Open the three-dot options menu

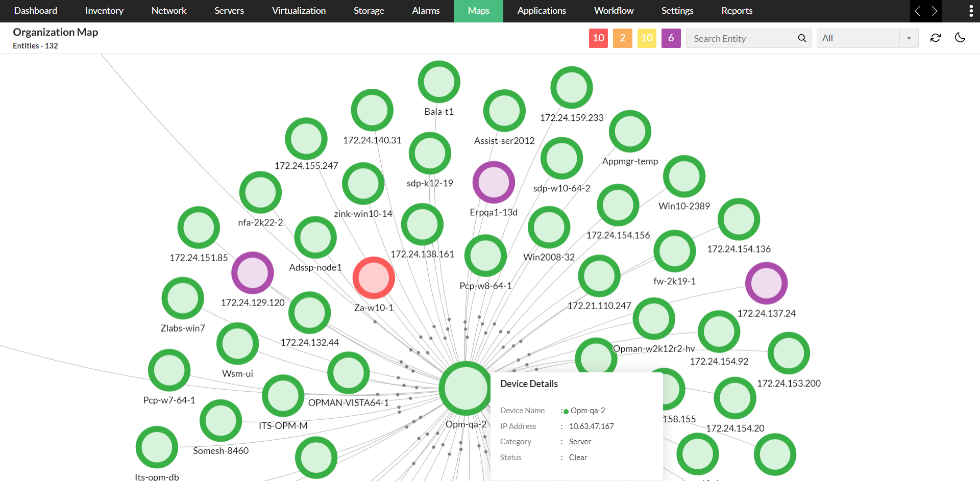[x=971, y=11]
